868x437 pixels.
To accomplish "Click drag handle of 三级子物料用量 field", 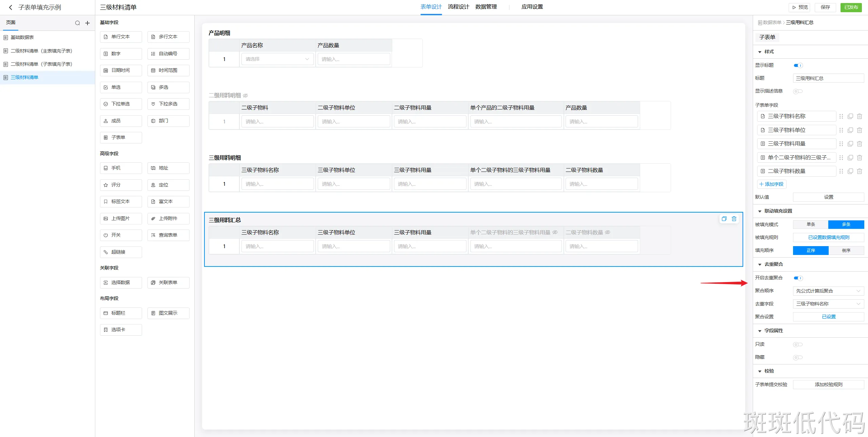I will click(x=841, y=144).
